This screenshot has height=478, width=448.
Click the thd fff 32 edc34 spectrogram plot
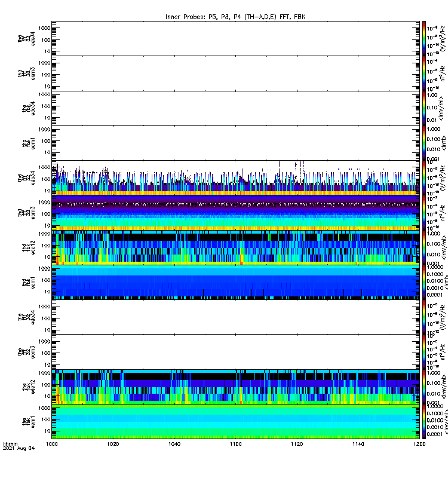click(235, 178)
